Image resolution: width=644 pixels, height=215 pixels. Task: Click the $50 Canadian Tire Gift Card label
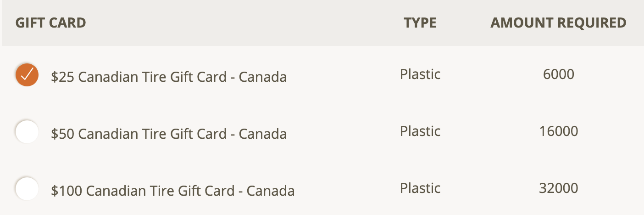[x=169, y=134]
